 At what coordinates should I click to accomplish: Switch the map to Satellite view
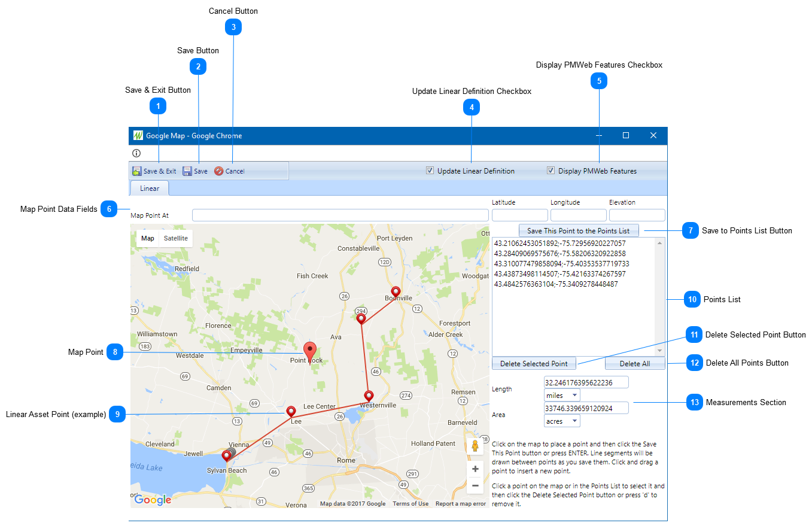(176, 238)
